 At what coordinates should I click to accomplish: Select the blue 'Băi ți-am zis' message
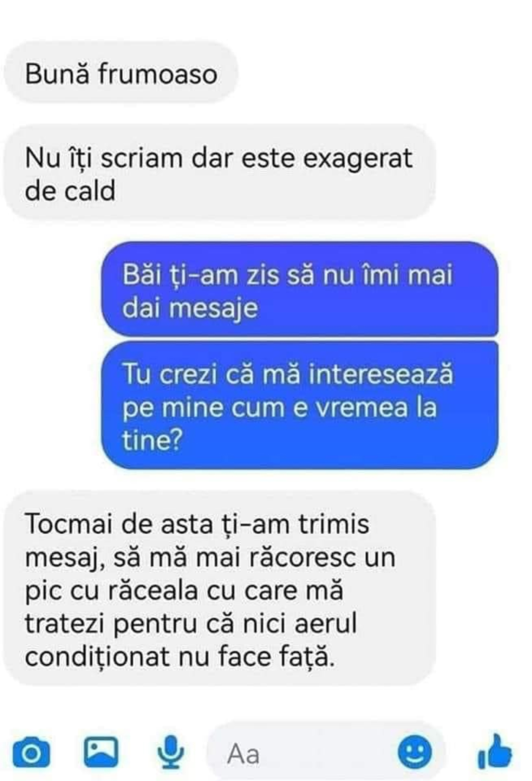tap(300, 290)
